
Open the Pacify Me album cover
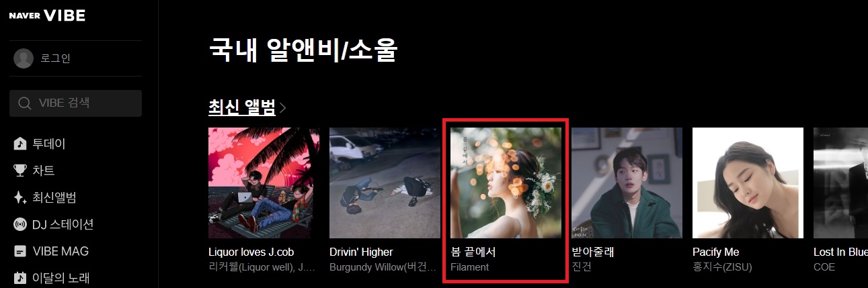pyautogui.click(x=748, y=183)
